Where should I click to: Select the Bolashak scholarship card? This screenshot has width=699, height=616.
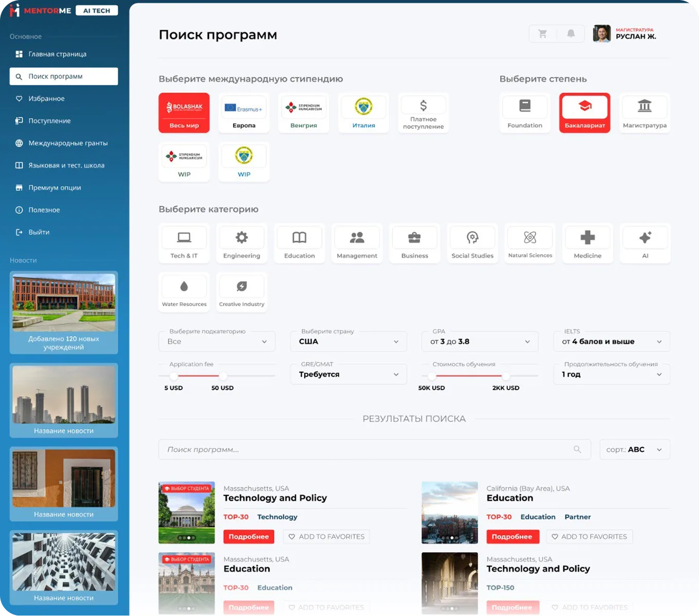tap(184, 113)
